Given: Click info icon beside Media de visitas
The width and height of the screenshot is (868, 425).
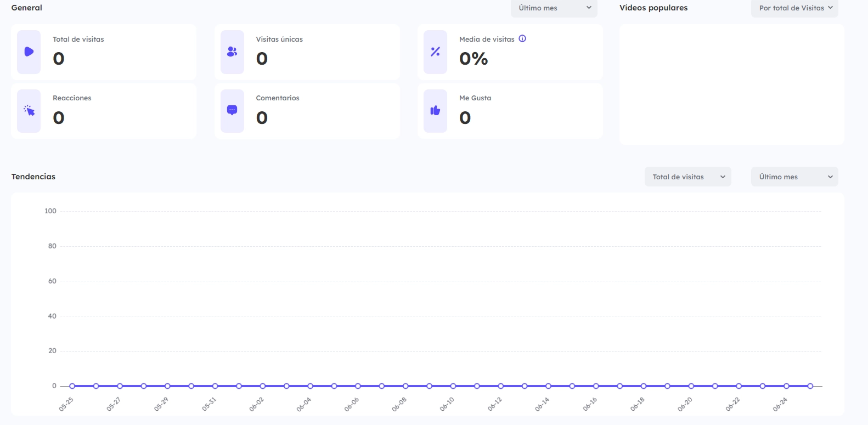Looking at the screenshot, I should click(522, 39).
